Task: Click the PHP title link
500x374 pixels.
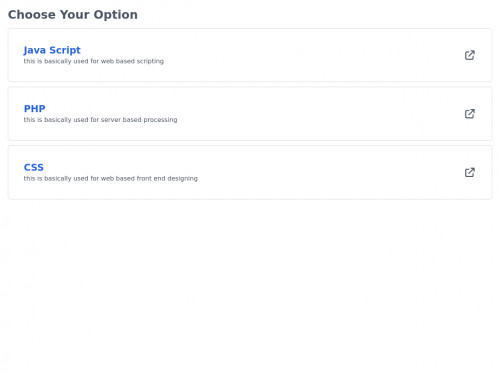Action: (x=34, y=109)
